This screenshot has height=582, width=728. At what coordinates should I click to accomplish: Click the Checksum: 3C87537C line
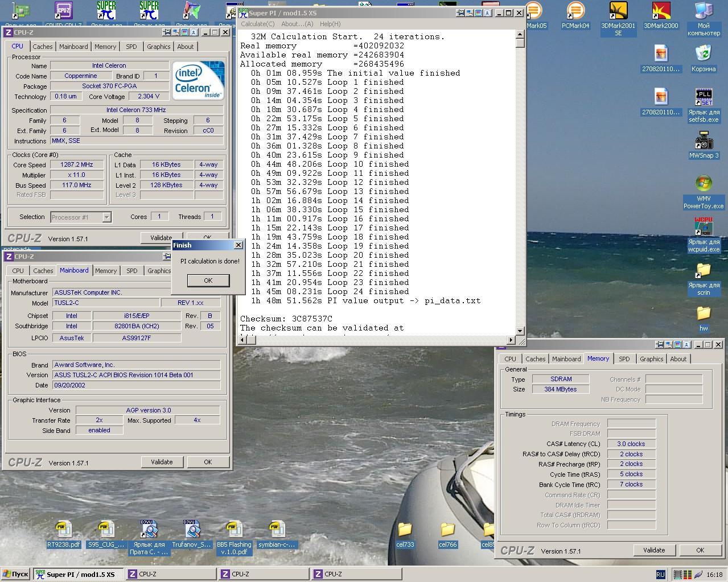pos(286,319)
